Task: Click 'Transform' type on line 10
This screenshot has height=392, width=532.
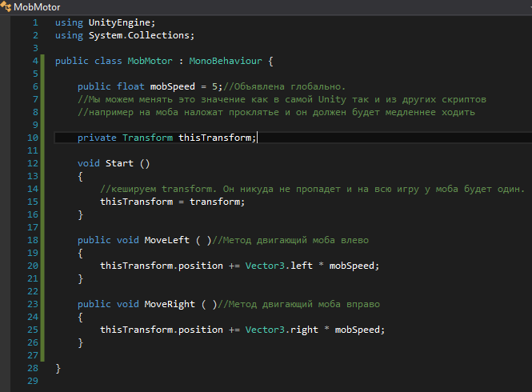Action: [x=147, y=138]
